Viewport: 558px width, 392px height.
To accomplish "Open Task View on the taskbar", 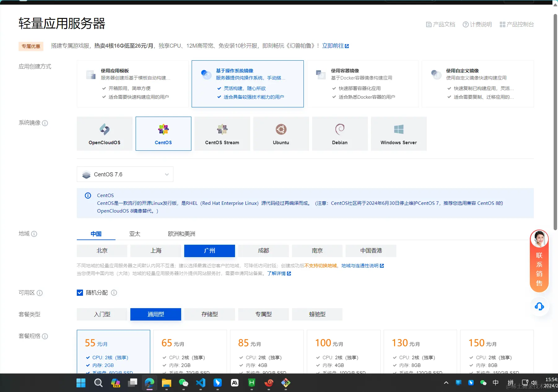I will (x=133, y=383).
